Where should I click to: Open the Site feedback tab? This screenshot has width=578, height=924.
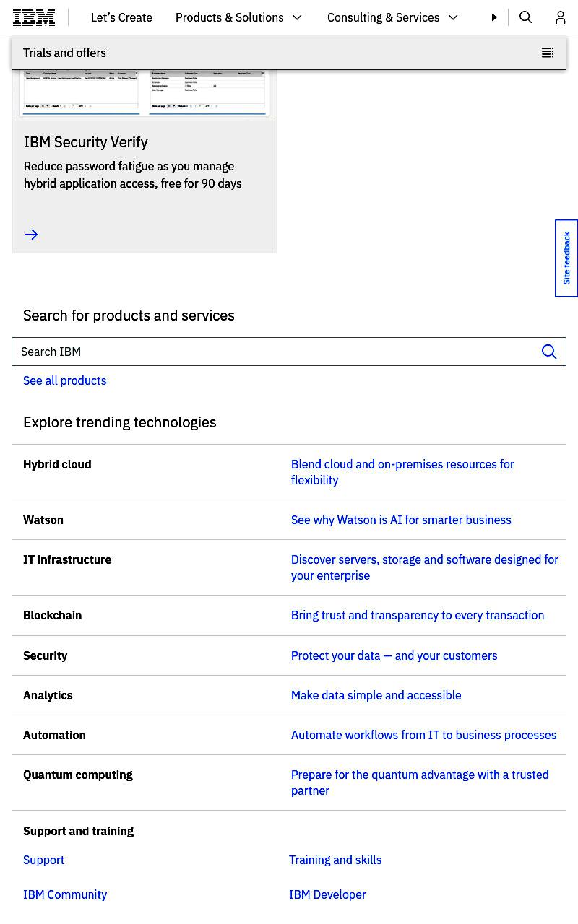click(x=566, y=258)
